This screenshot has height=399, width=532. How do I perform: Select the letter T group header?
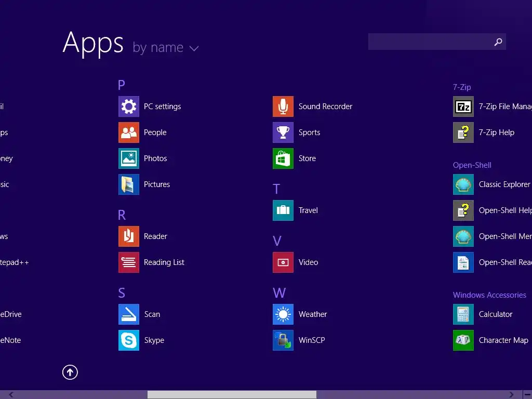276,189
